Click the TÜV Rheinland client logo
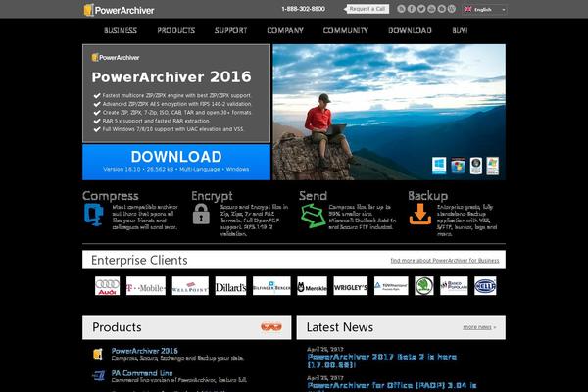This screenshot has width=588, height=392. 391,286
